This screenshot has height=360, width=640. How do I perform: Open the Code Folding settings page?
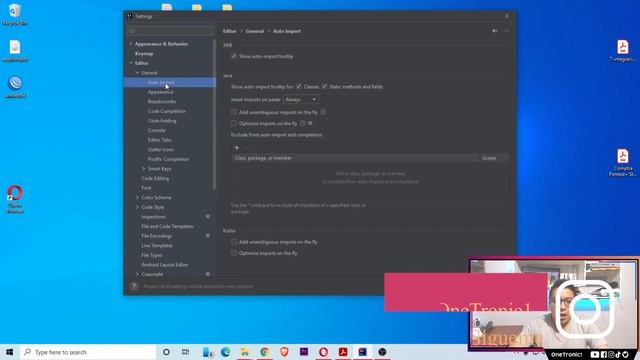(162, 121)
